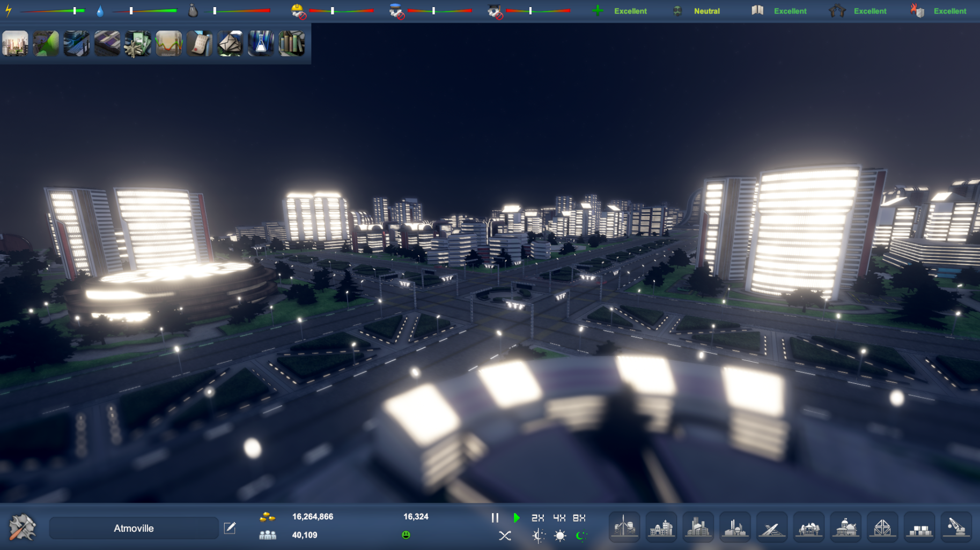Click the electricity lightning bolt icon
The image size is (980, 550).
click(x=9, y=10)
